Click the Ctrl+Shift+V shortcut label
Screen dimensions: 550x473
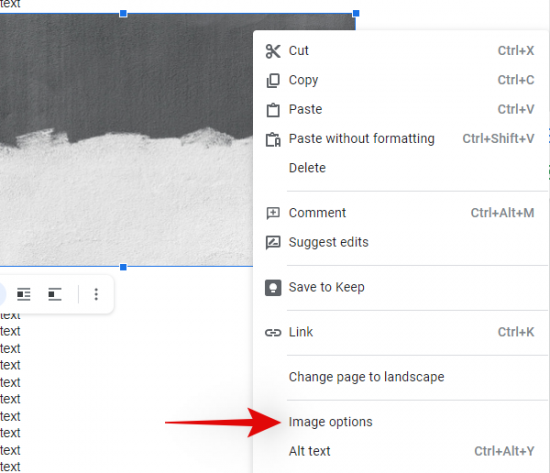pyautogui.click(x=498, y=139)
